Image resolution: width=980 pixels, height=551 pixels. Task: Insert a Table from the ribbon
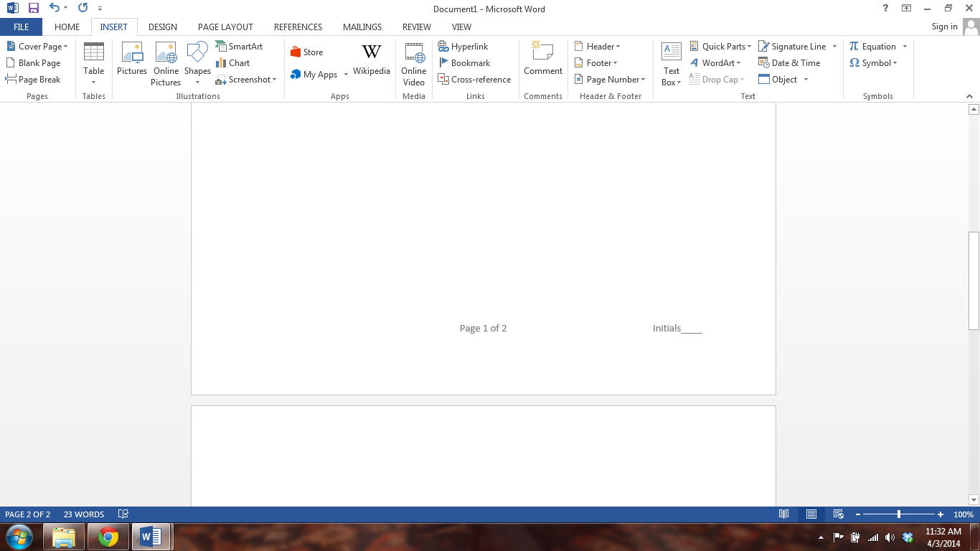(94, 63)
